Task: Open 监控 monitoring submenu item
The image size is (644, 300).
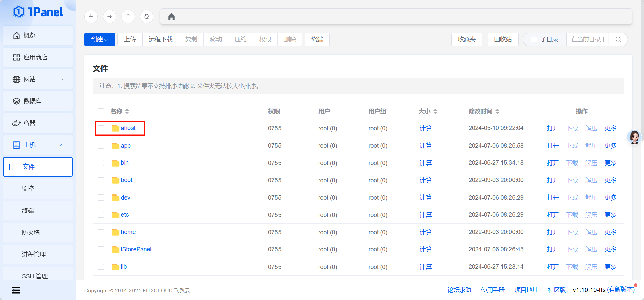Action: click(38, 189)
